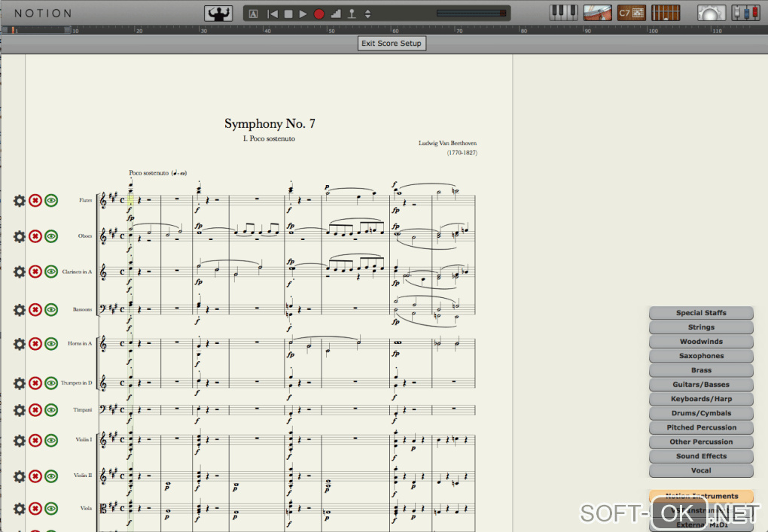Open the virtual piano keyboard

click(x=563, y=13)
